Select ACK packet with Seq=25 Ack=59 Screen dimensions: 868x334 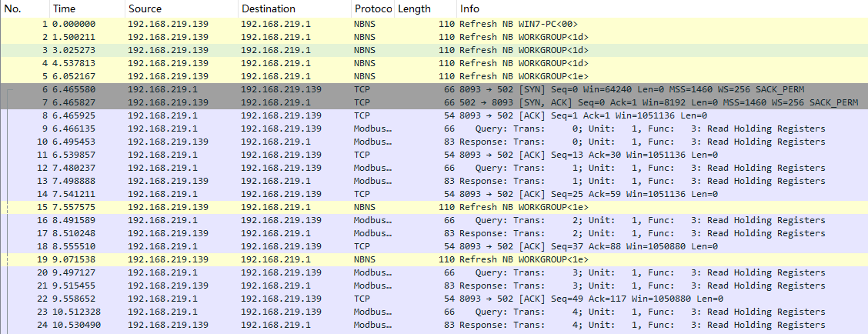pos(434,195)
